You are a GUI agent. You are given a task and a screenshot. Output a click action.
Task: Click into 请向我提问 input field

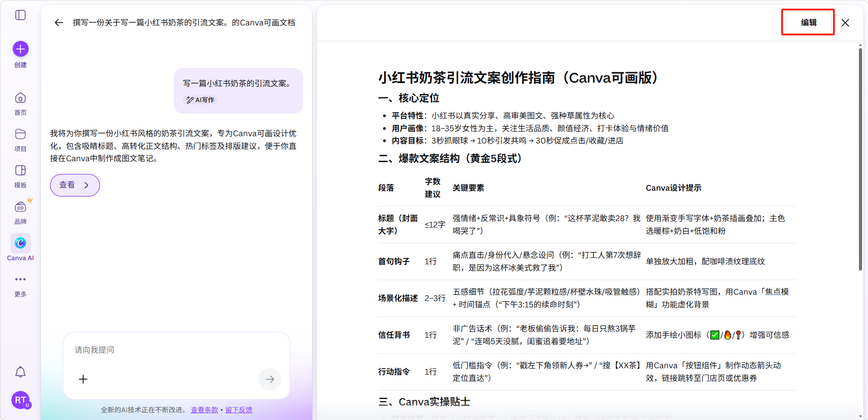176,350
